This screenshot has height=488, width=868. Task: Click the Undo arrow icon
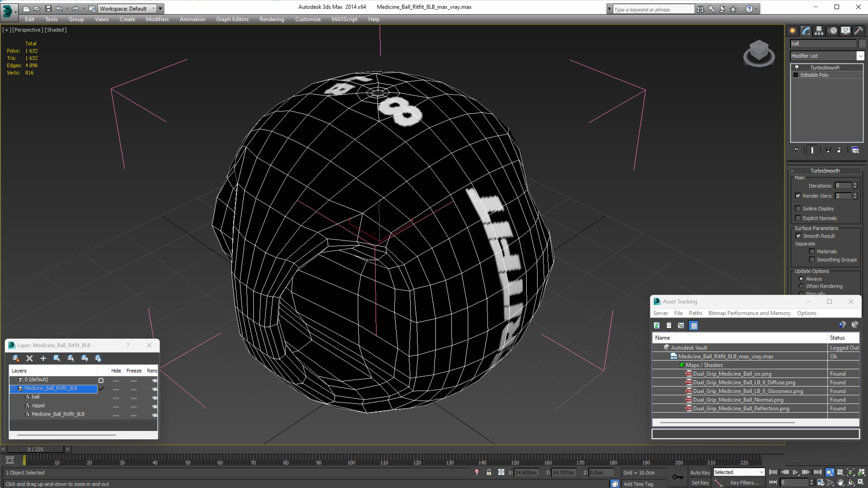click(x=59, y=9)
